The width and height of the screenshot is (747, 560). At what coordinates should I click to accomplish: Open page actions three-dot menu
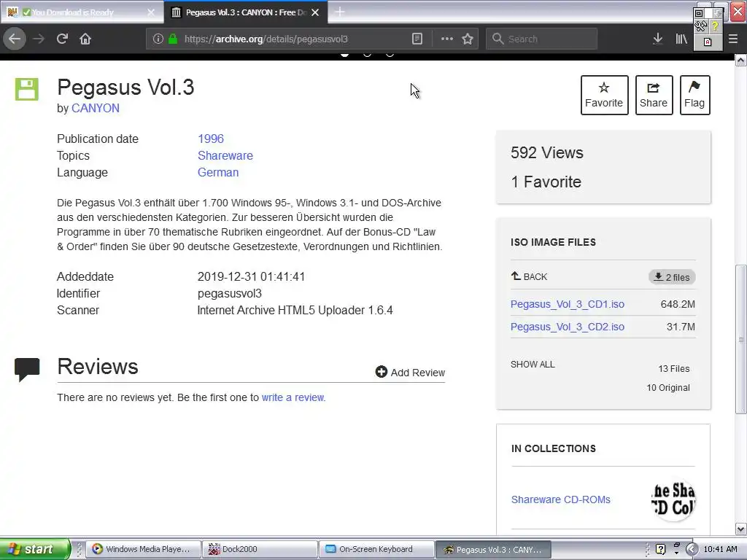tap(447, 39)
